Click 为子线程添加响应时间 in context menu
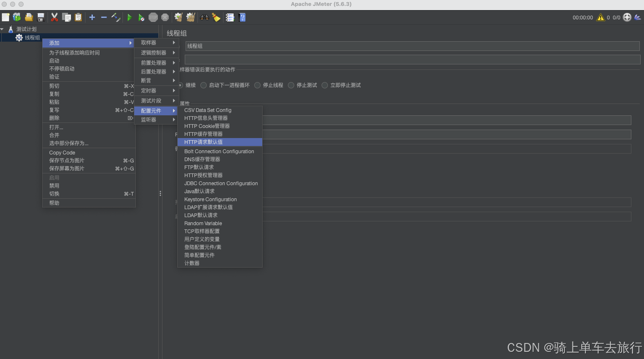644x359 pixels. click(x=89, y=53)
